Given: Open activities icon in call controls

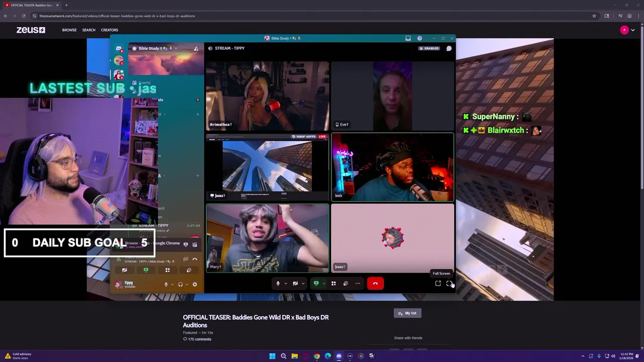Looking at the screenshot, I should [x=334, y=284].
